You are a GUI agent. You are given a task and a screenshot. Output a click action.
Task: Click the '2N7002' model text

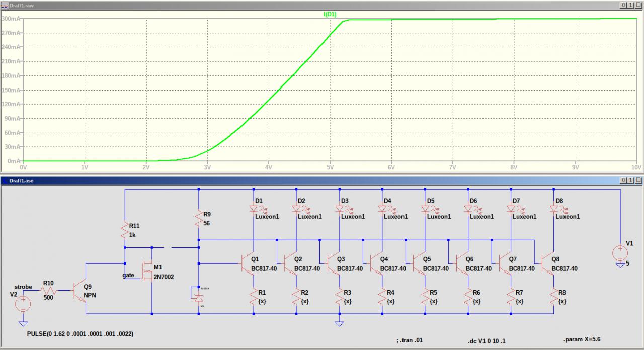pyautogui.click(x=165, y=277)
